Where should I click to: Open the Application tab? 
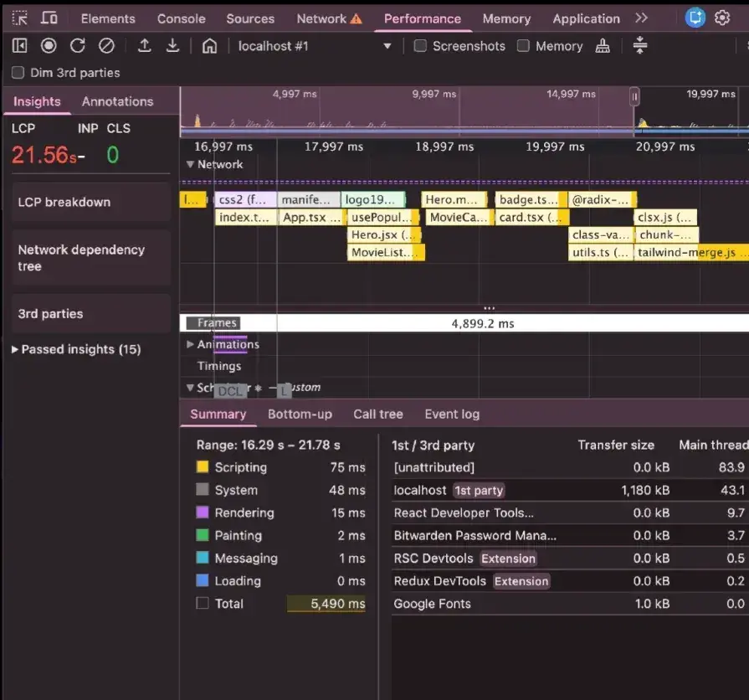(x=586, y=18)
